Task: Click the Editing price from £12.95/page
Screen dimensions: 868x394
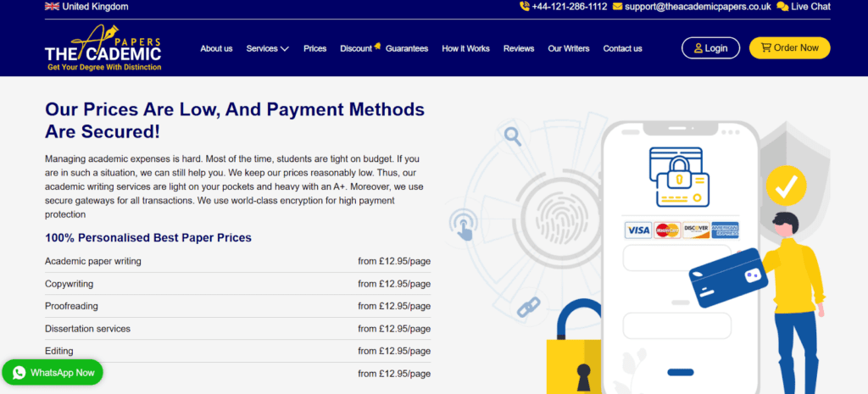Action: click(394, 351)
